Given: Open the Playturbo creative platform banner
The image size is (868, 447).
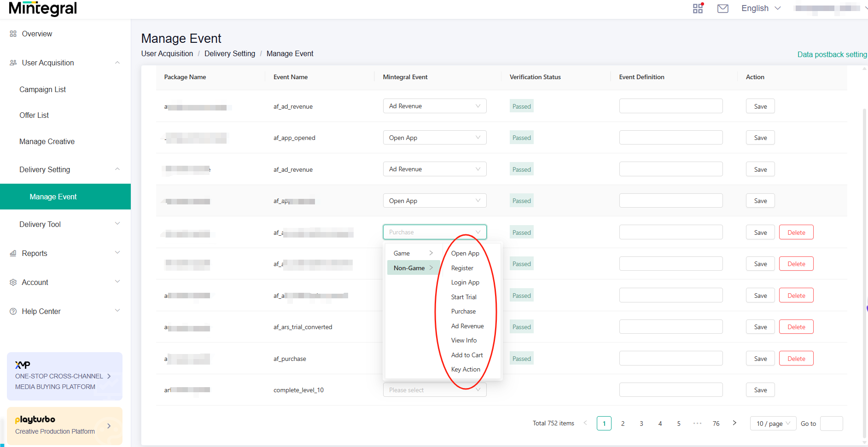Looking at the screenshot, I should click(64, 426).
